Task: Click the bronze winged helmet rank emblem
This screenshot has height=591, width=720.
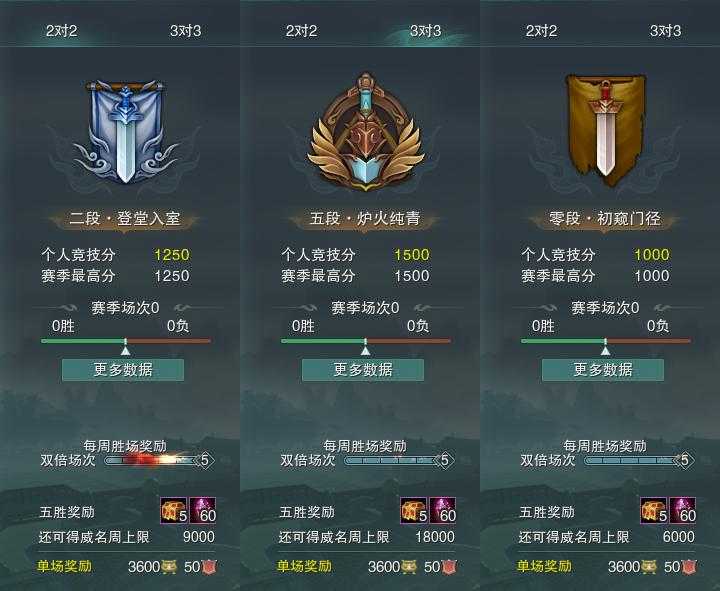Action: [x=365, y=133]
